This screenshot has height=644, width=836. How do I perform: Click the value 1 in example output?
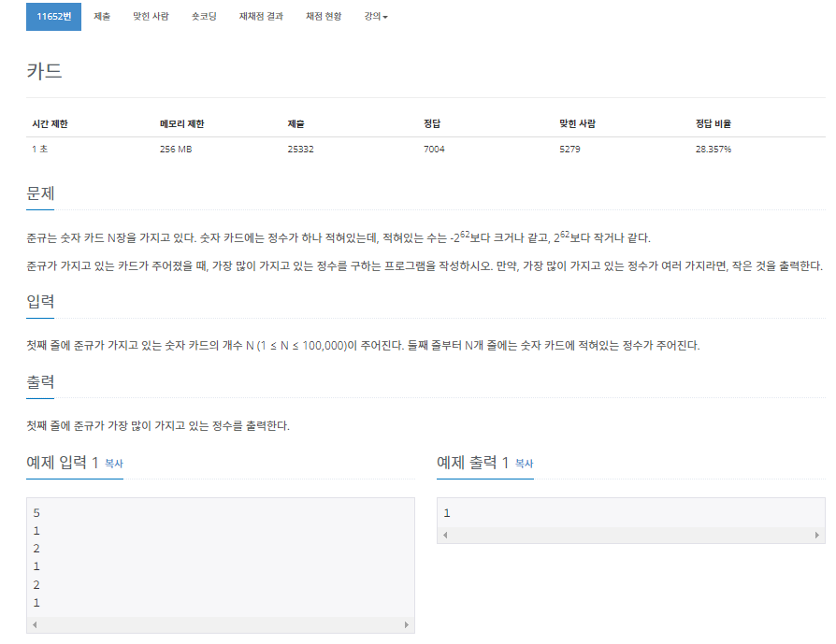(x=447, y=513)
